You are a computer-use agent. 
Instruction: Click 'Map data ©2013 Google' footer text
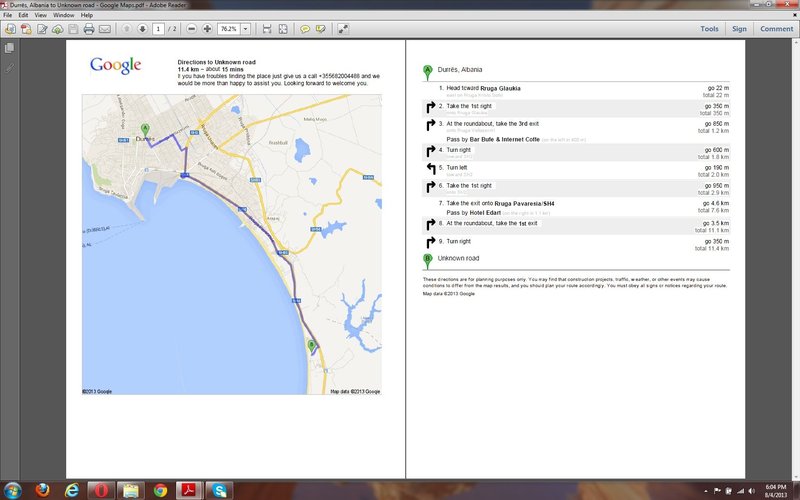[x=448, y=294]
